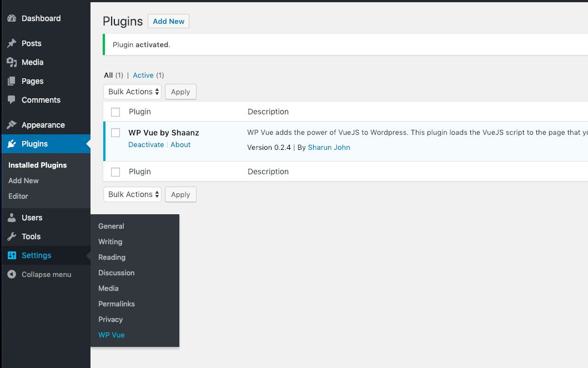Select all plugins via header checkbox
Screen dimensions: 588x368
(115, 112)
